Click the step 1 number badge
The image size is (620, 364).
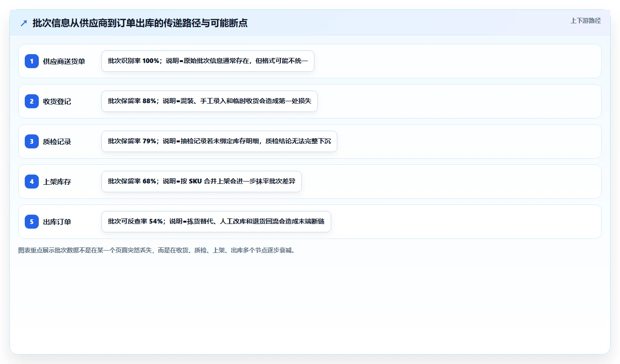[x=32, y=61]
